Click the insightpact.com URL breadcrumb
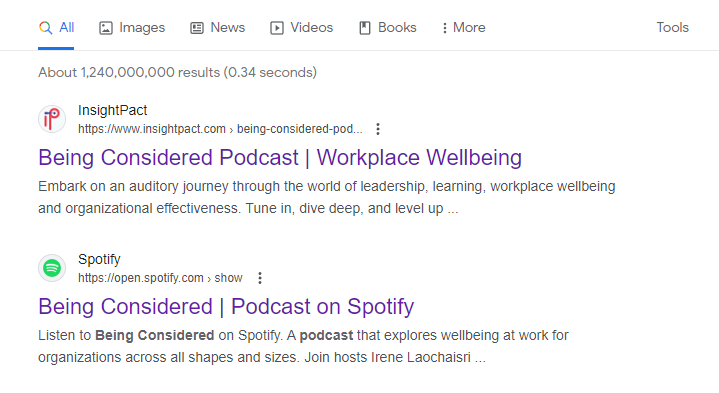 point(220,129)
